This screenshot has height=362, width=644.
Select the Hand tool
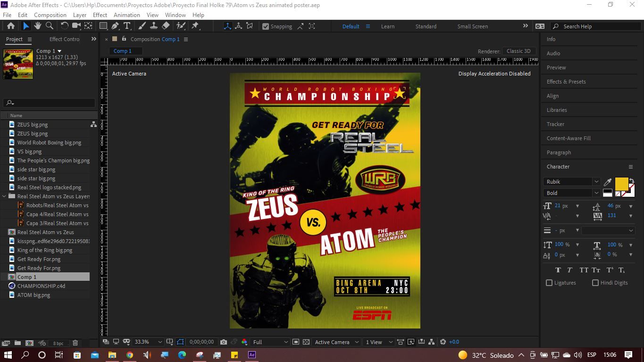(38, 26)
